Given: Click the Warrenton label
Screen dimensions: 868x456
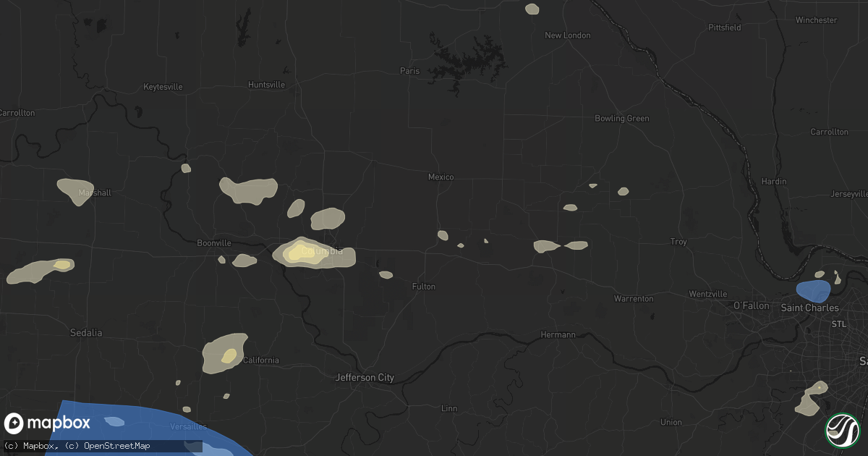Looking at the screenshot, I should coord(634,299).
